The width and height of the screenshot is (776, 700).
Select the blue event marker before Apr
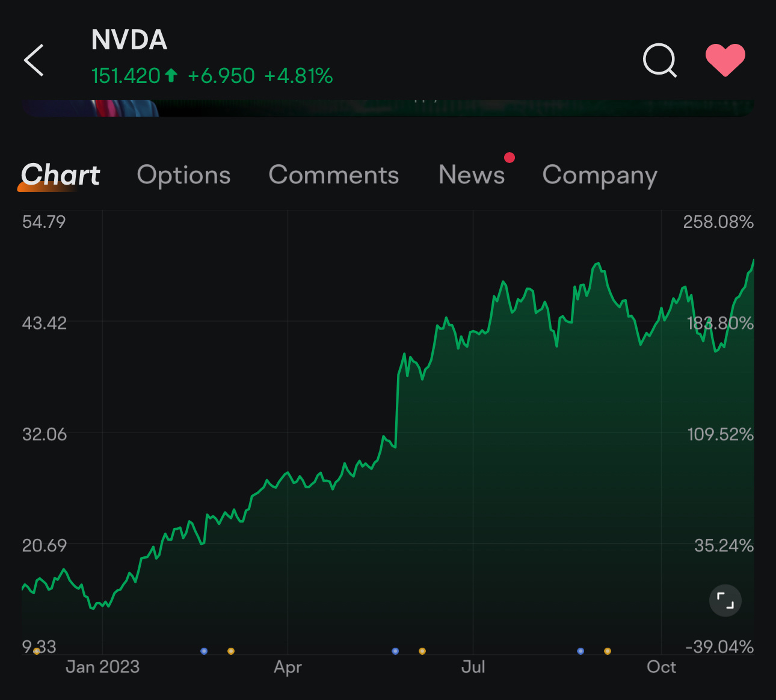tap(204, 651)
